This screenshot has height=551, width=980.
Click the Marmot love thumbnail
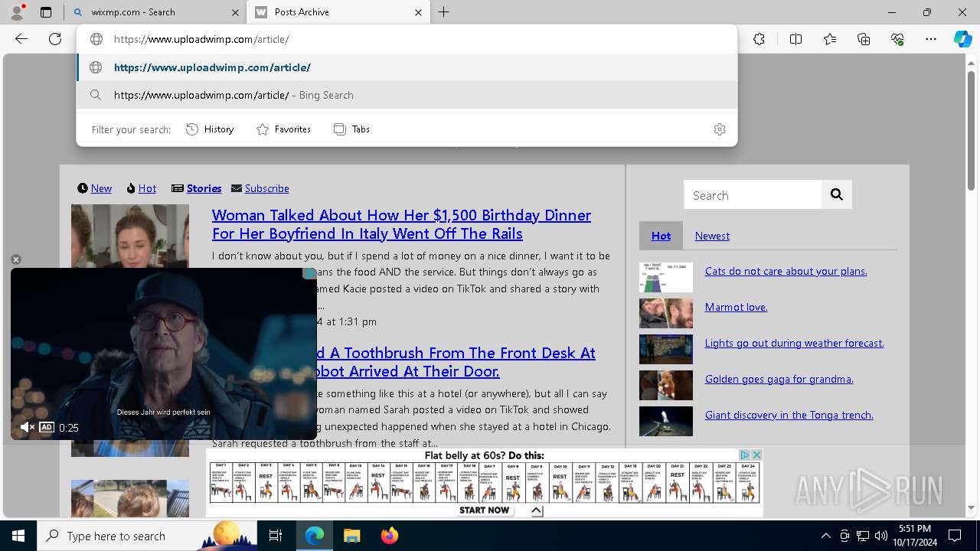click(x=666, y=313)
